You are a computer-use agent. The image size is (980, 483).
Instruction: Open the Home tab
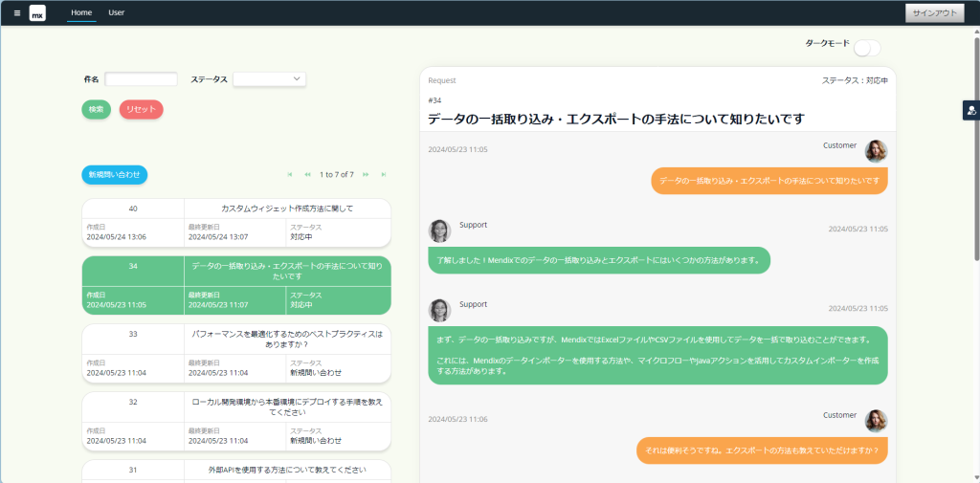[81, 12]
